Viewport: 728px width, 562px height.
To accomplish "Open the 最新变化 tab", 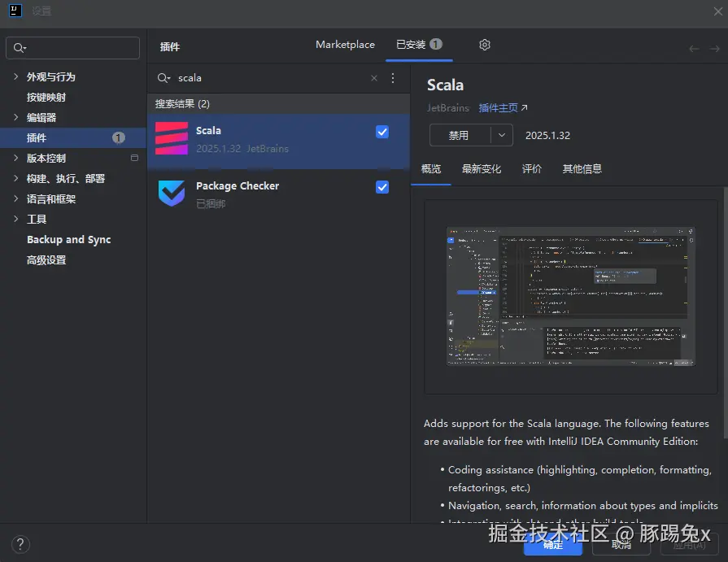I will click(x=482, y=169).
